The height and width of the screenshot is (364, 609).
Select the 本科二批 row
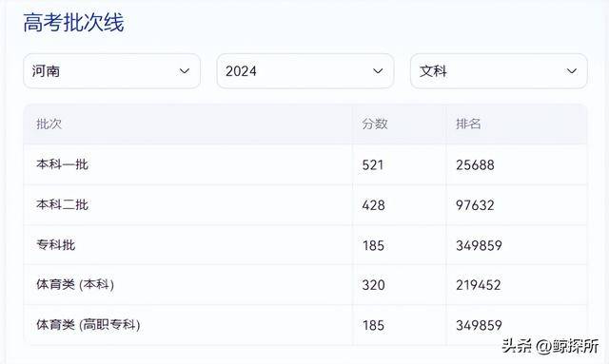305,205
